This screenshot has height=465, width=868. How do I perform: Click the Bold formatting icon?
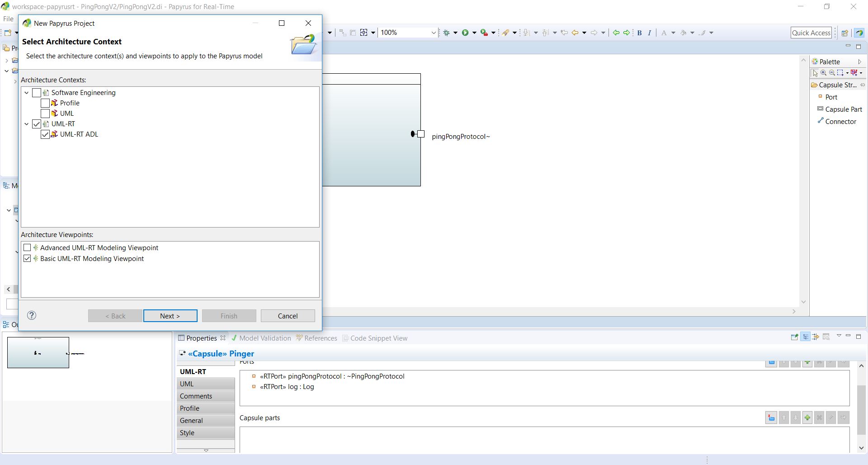[x=639, y=33]
